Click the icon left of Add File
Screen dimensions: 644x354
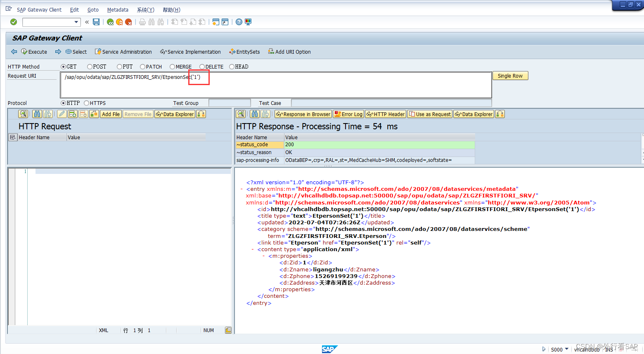[x=94, y=114]
